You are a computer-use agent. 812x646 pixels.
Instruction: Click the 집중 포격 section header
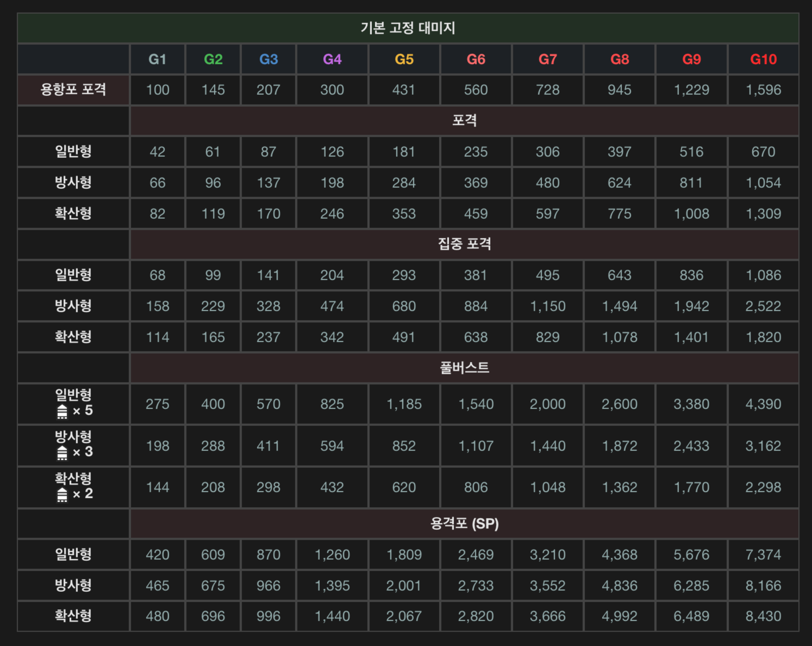(464, 244)
